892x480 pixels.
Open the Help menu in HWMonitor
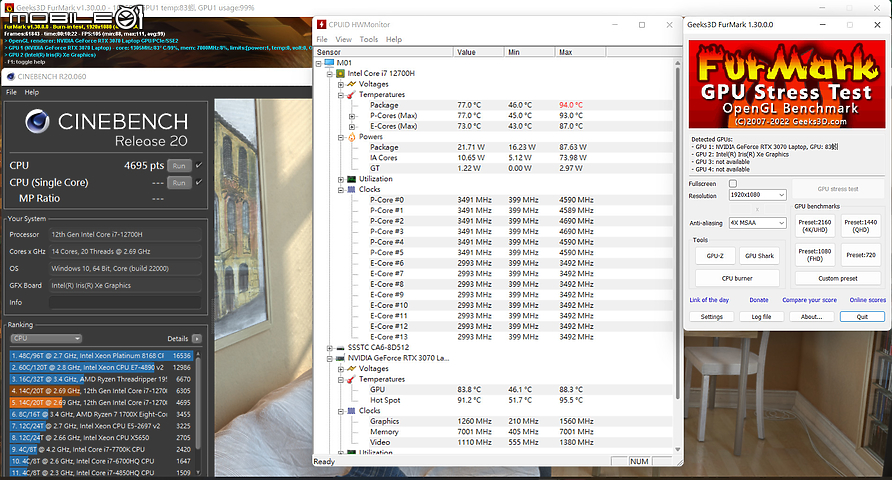coord(394,39)
